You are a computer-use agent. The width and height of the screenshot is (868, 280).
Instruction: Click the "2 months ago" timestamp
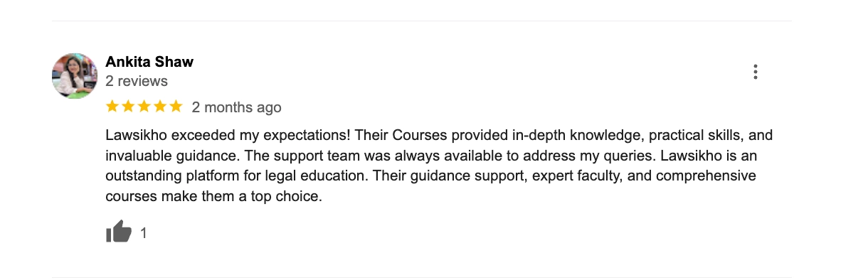(237, 107)
